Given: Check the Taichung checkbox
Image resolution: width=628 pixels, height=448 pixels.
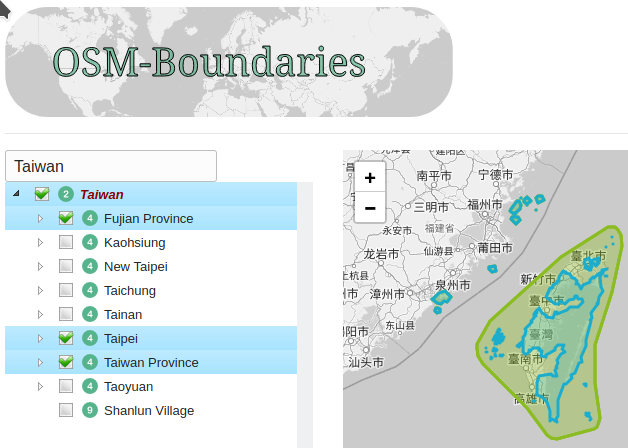Looking at the screenshot, I should (66, 290).
